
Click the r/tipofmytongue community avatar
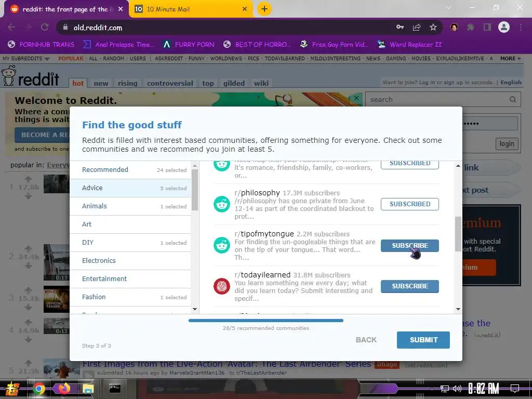pos(221,245)
